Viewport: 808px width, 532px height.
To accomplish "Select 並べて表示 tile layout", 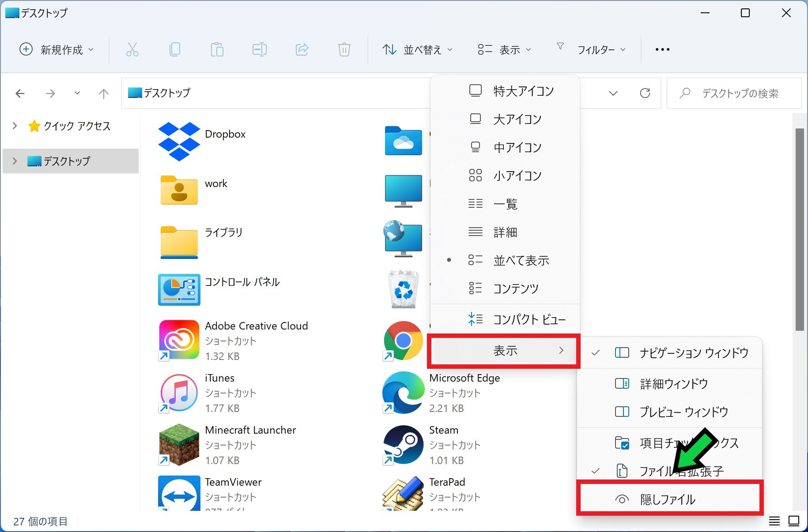I will [505, 260].
